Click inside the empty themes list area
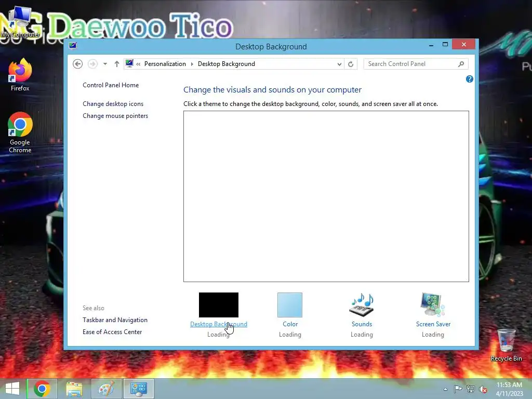532x399 pixels. tap(326, 196)
